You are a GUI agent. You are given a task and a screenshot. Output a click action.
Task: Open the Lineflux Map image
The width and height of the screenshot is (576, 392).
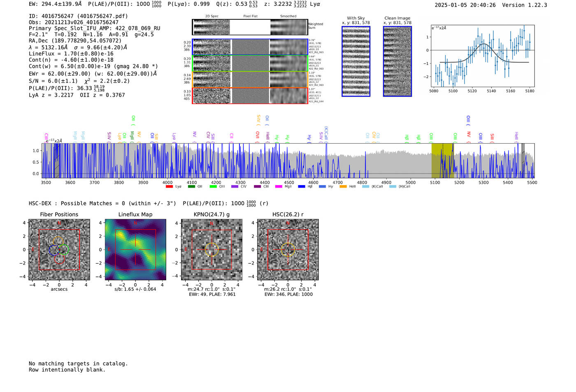tap(135, 250)
